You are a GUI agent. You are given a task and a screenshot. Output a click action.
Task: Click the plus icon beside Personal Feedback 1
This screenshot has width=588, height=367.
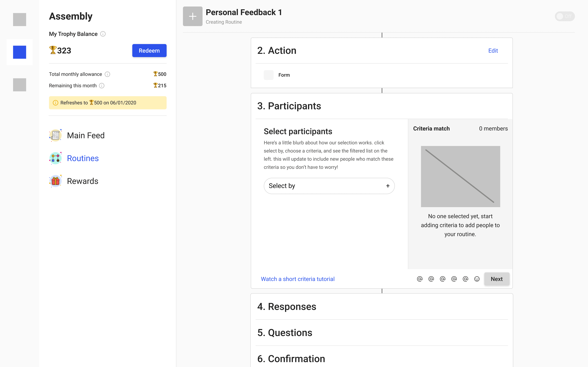[x=192, y=16]
